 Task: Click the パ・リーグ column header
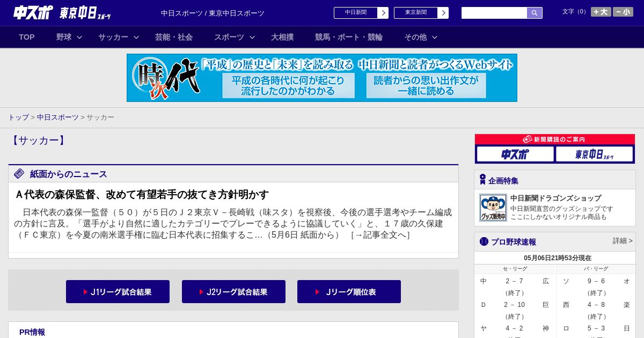(596, 269)
